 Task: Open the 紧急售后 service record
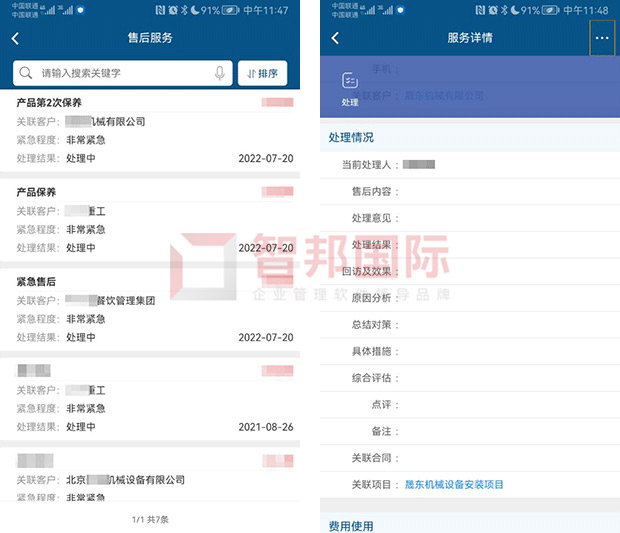coord(150,310)
